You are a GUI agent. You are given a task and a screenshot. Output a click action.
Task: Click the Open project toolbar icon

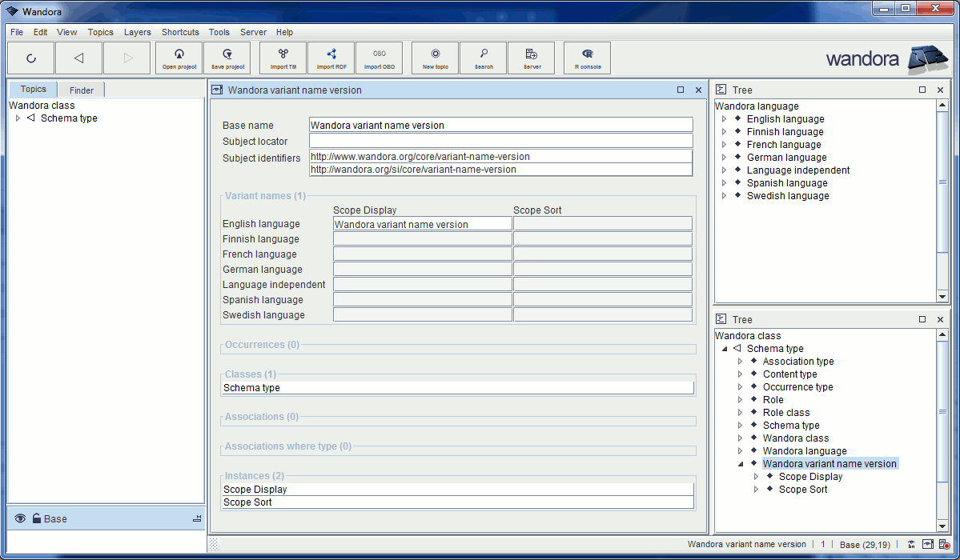(x=179, y=58)
